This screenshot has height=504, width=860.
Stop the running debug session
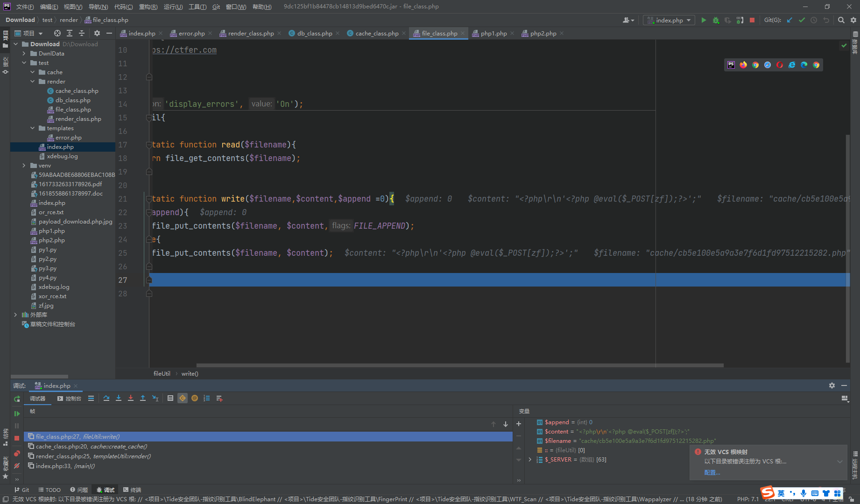tap(17, 438)
